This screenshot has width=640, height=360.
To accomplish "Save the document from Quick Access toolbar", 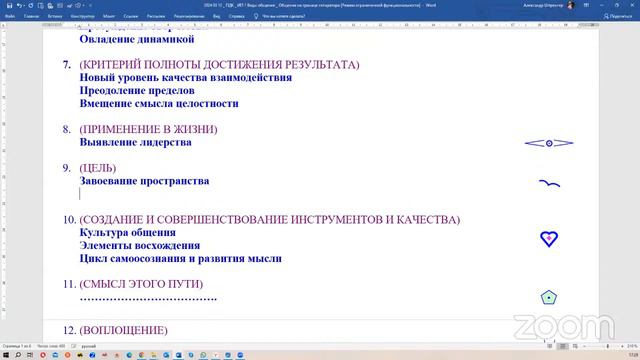I will tap(10, 6).
